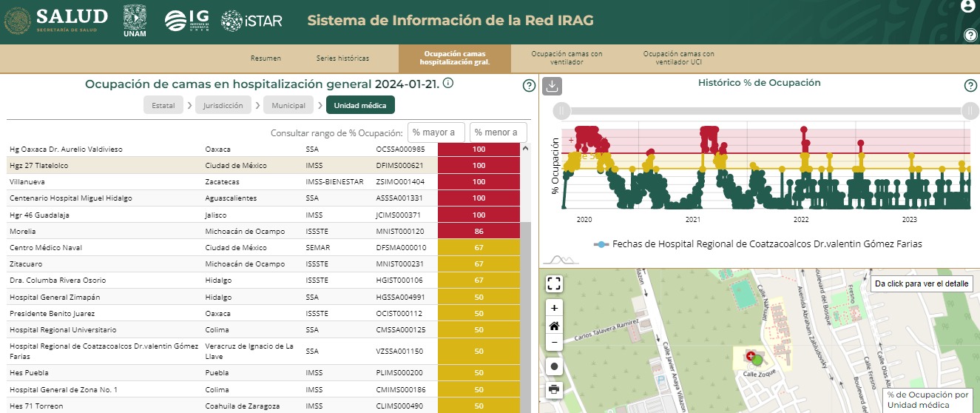Reset map to home extent
The width and height of the screenshot is (980, 413).
coord(554,325)
